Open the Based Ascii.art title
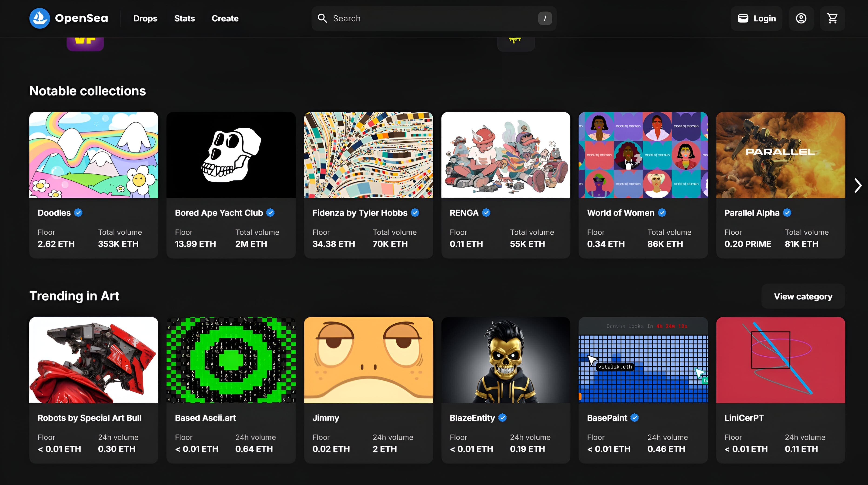 coord(205,418)
